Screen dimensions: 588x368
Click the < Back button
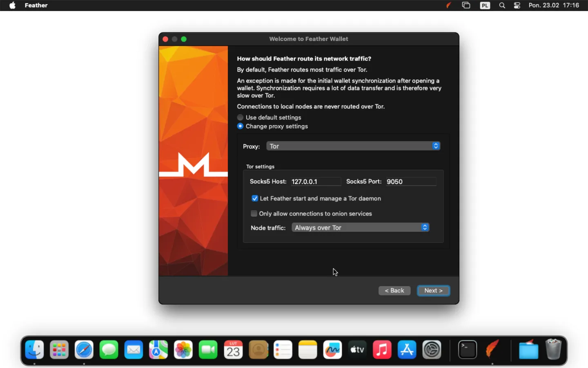(x=395, y=291)
